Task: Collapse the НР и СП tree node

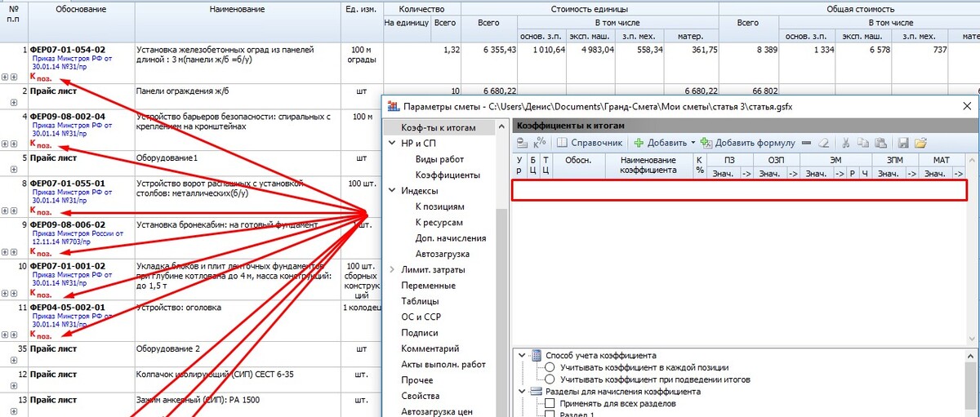Action: [x=391, y=144]
